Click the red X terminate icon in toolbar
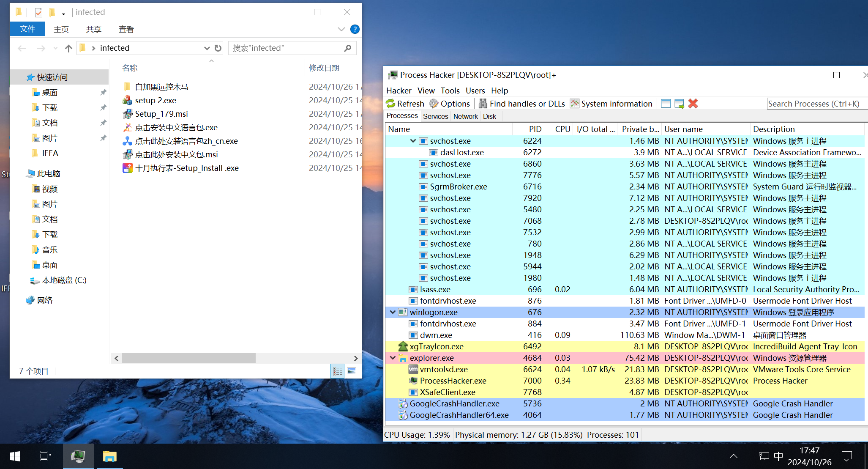Image resolution: width=868 pixels, height=469 pixels. [x=693, y=104]
